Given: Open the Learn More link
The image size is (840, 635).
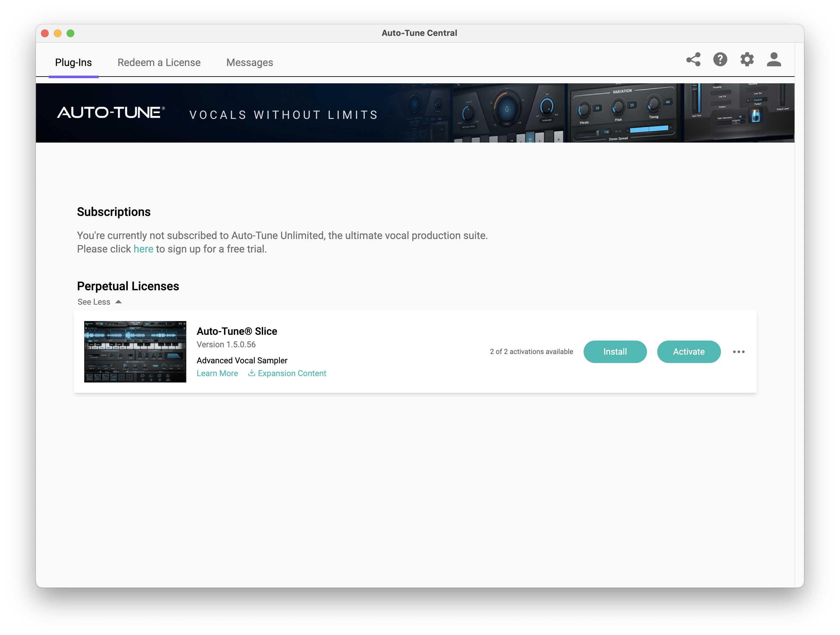Looking at the screenshot, I should click(x=217, y=373).
